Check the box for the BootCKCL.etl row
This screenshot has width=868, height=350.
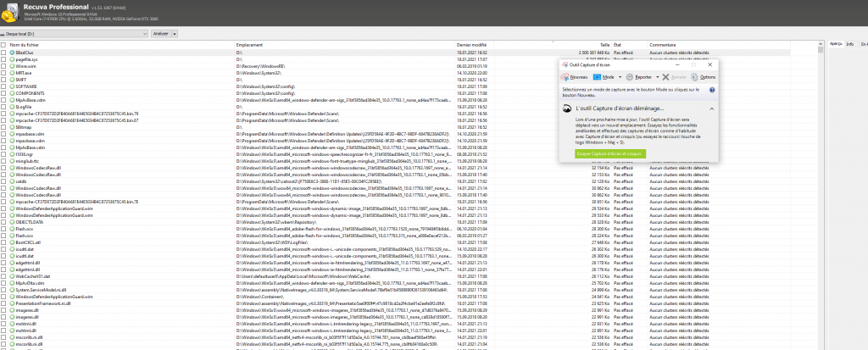(4, 242)
